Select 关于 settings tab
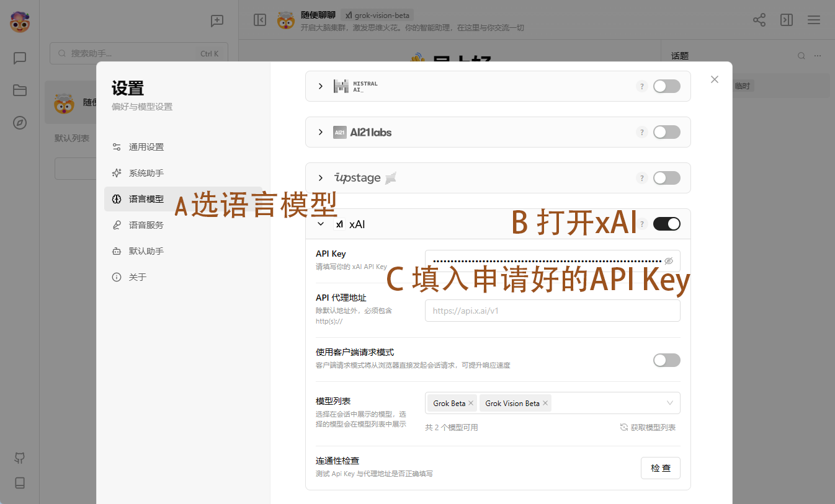This screenshot has width=835, height=504. tap(184, 277)
